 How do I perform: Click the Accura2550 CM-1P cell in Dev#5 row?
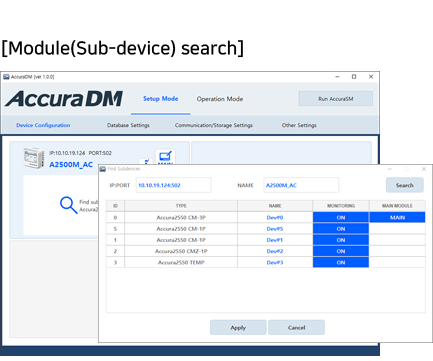tap(181, 229)
